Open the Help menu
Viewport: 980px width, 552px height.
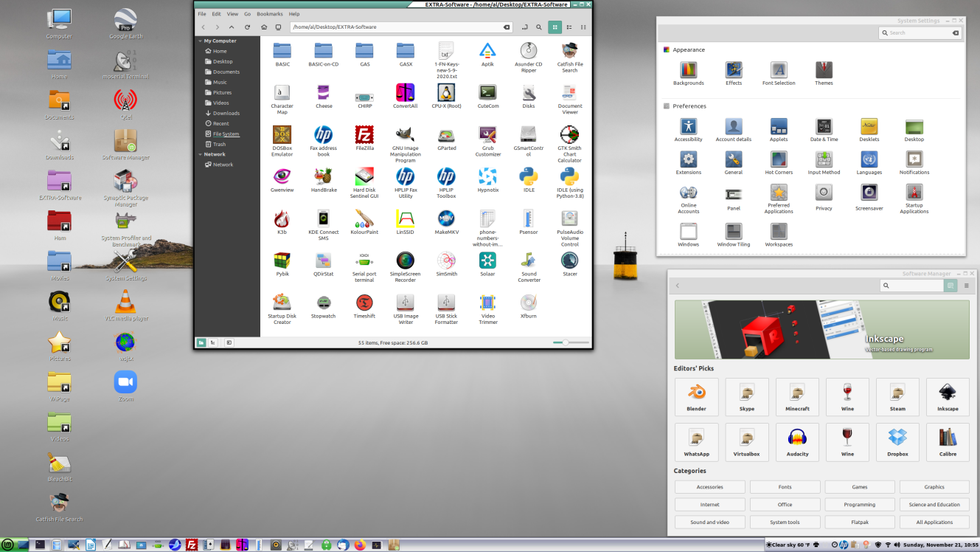click(x=294, y=14)
